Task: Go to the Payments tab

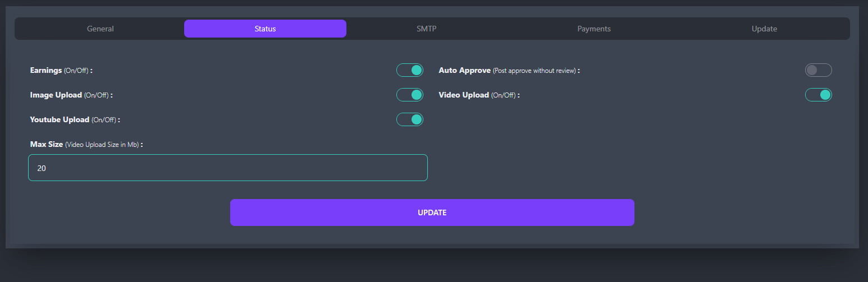Action: (593, 29)
